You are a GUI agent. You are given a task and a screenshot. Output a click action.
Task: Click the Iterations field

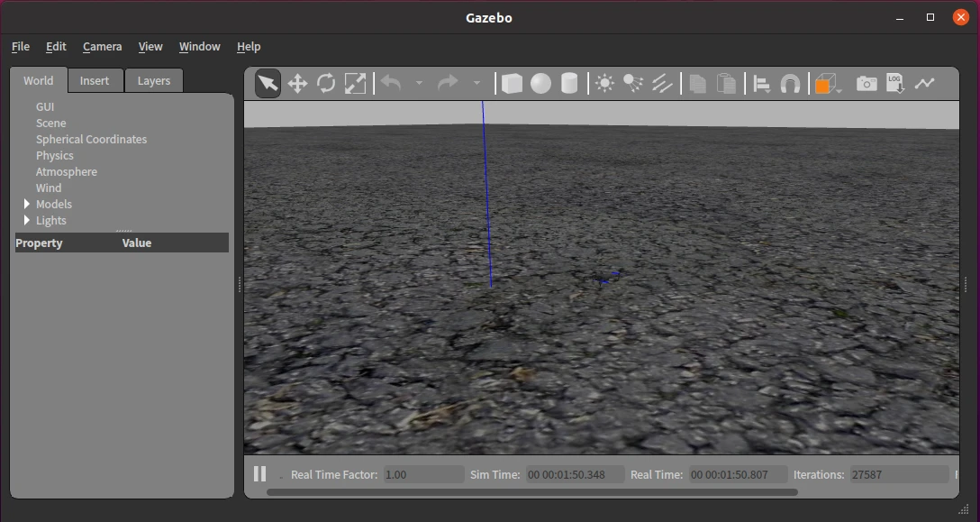click(899, 474)
